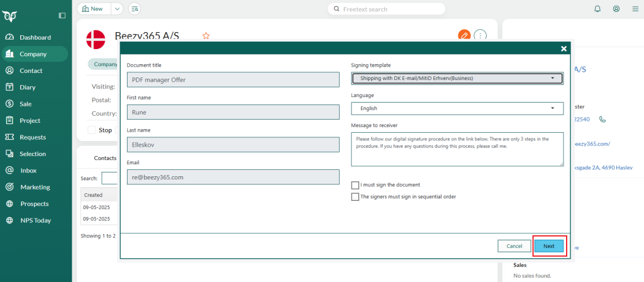
Task: Click the Company buildings icon
Action: 10,54
